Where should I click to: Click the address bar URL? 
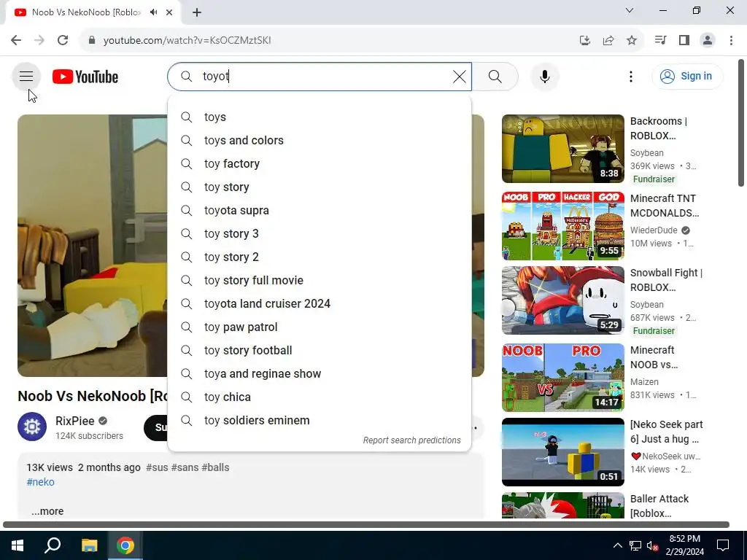(x=187, y=40)
